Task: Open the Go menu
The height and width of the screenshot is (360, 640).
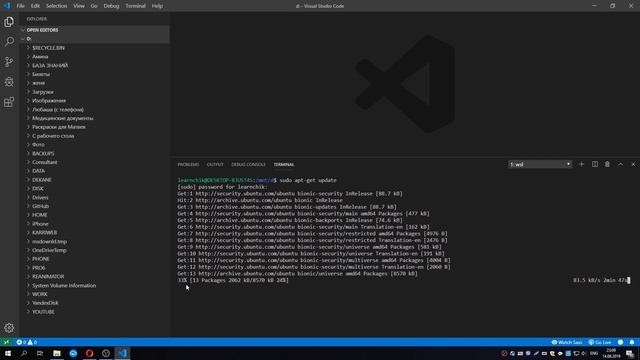Action: pyautogui.click(x=94, y=6)
